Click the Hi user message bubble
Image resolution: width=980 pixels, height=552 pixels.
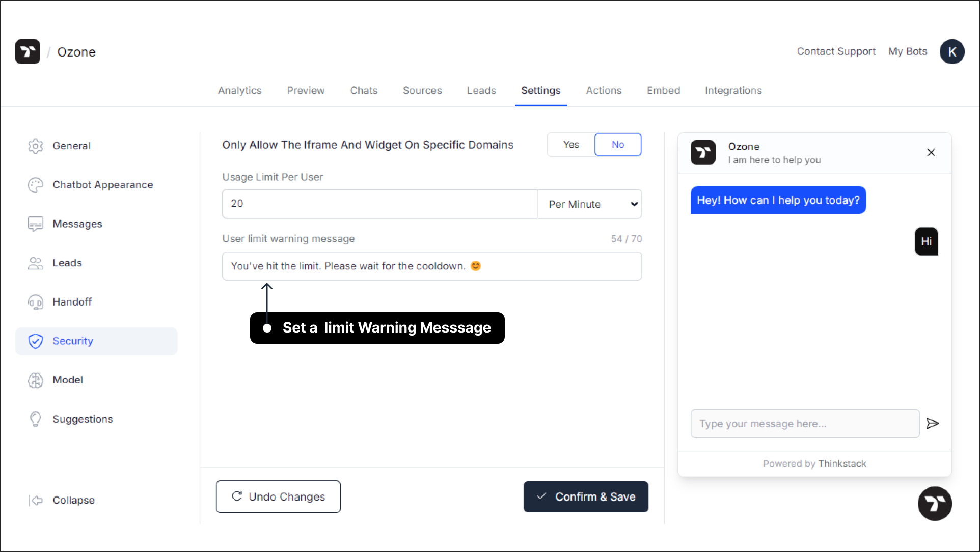(x=926, y=241)
